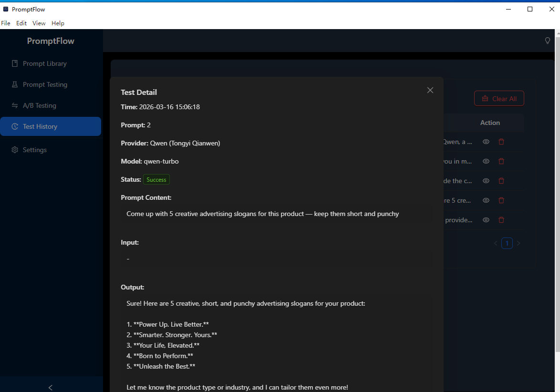Click the 'Power Up. Live Better.' slogan line

point(167,325)
